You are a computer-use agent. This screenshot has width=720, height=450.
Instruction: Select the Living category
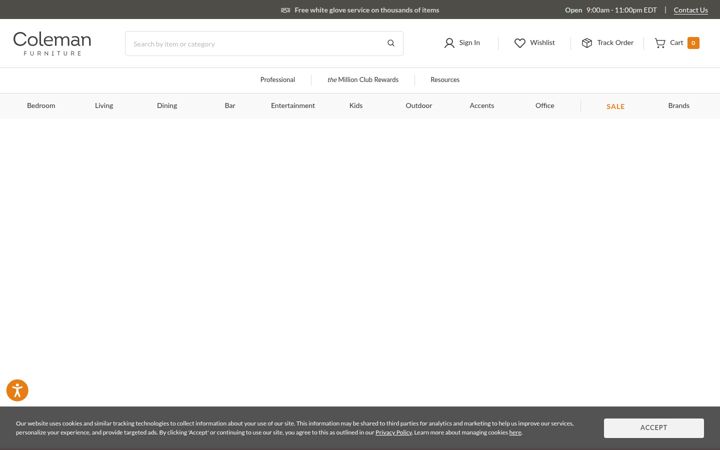click(104, 106)
